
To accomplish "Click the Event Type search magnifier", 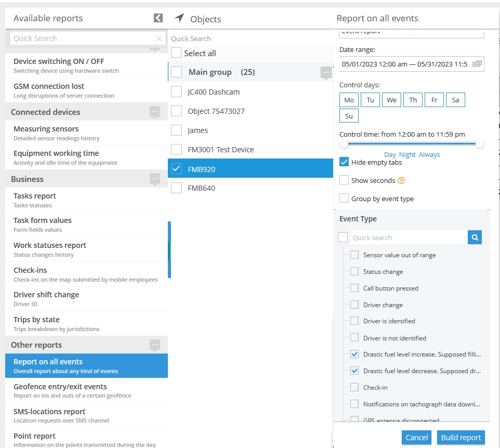I will pyautogui.click(x=475, y=238).
